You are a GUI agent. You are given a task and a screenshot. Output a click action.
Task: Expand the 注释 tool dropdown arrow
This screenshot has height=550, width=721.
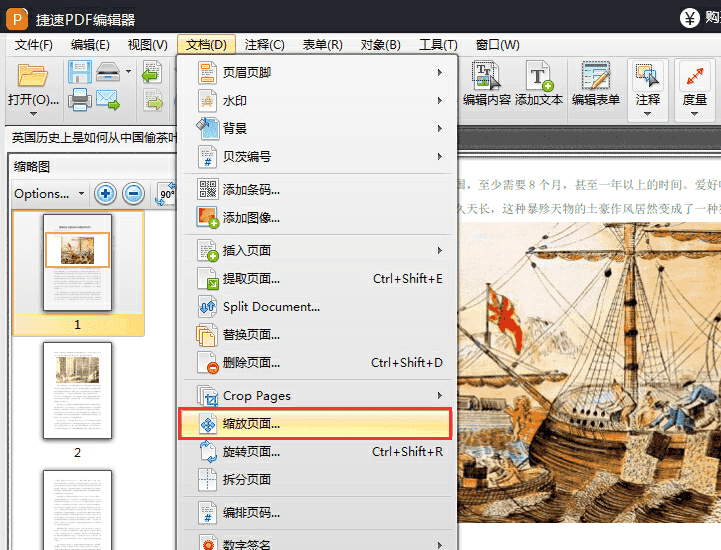click(x=647, y=114)
